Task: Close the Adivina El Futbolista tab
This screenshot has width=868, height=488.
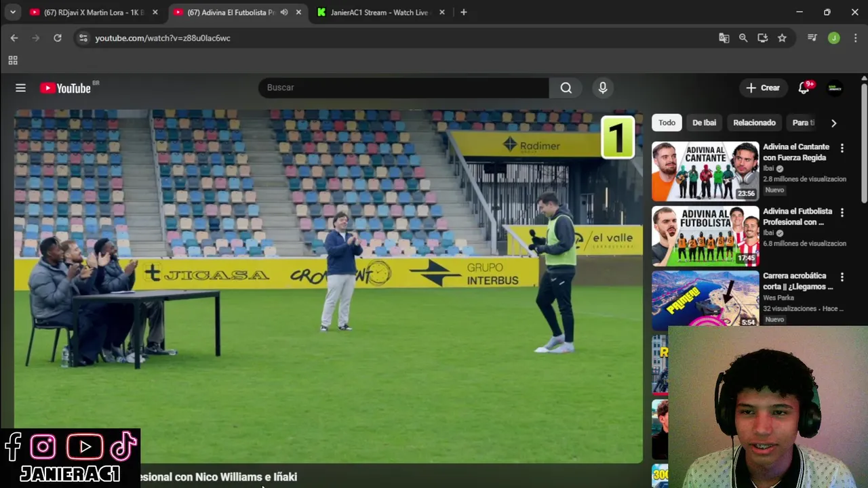Action: (298, 12)
